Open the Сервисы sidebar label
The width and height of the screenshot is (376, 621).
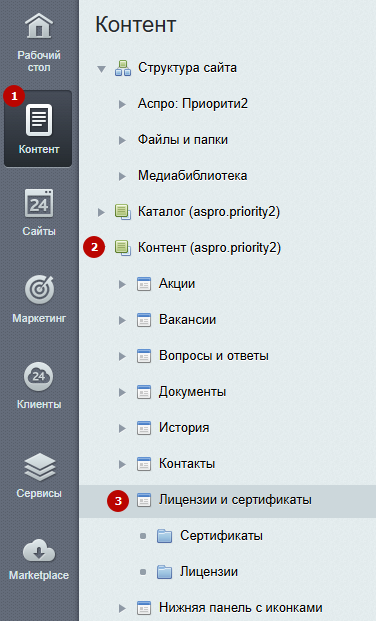39,493
